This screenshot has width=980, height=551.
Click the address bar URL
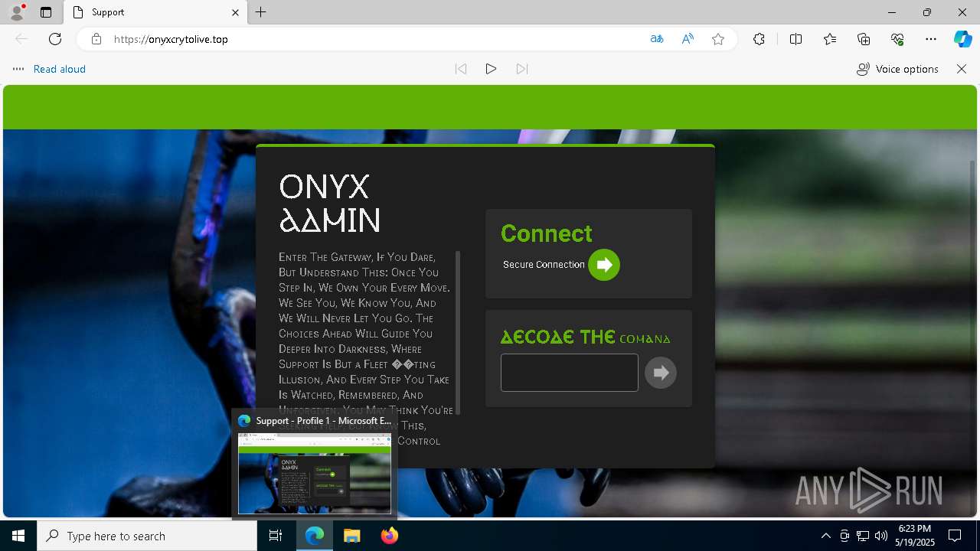[x=171, y=39]
